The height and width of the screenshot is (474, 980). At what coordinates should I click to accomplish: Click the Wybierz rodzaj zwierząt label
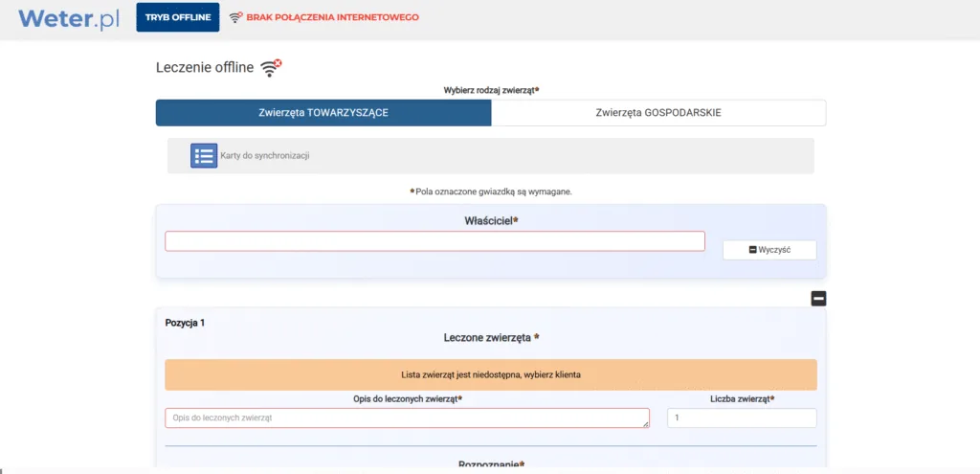tap(491, 90)
